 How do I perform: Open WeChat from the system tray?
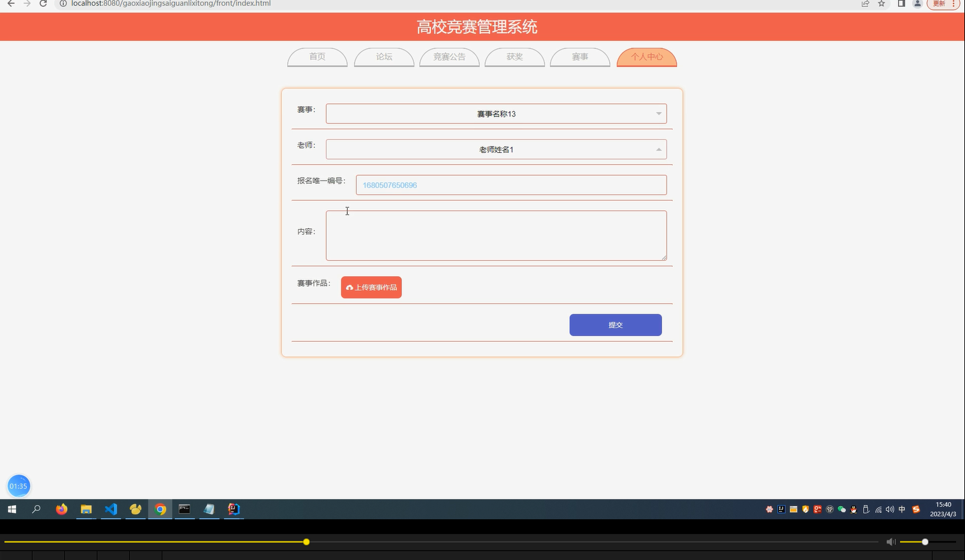point(842,509)
